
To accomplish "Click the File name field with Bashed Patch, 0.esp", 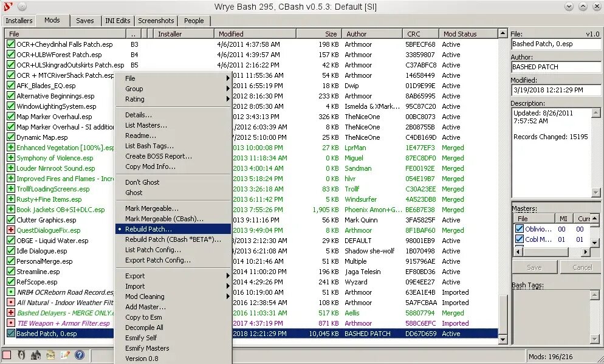I will coord(556,44).
